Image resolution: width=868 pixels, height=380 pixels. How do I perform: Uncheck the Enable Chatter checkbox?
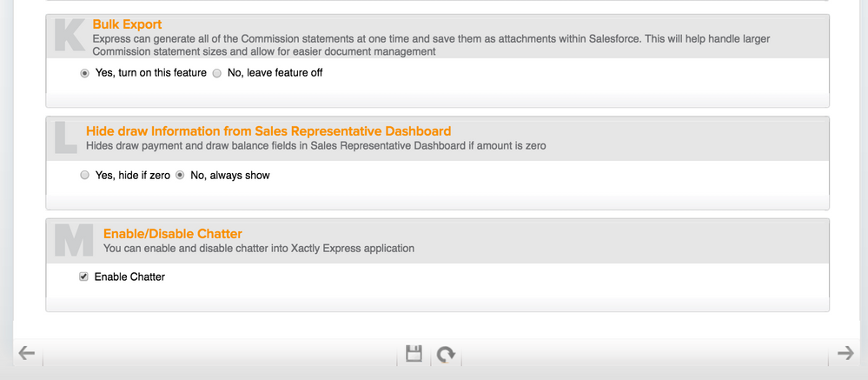[x=83, y=277]
